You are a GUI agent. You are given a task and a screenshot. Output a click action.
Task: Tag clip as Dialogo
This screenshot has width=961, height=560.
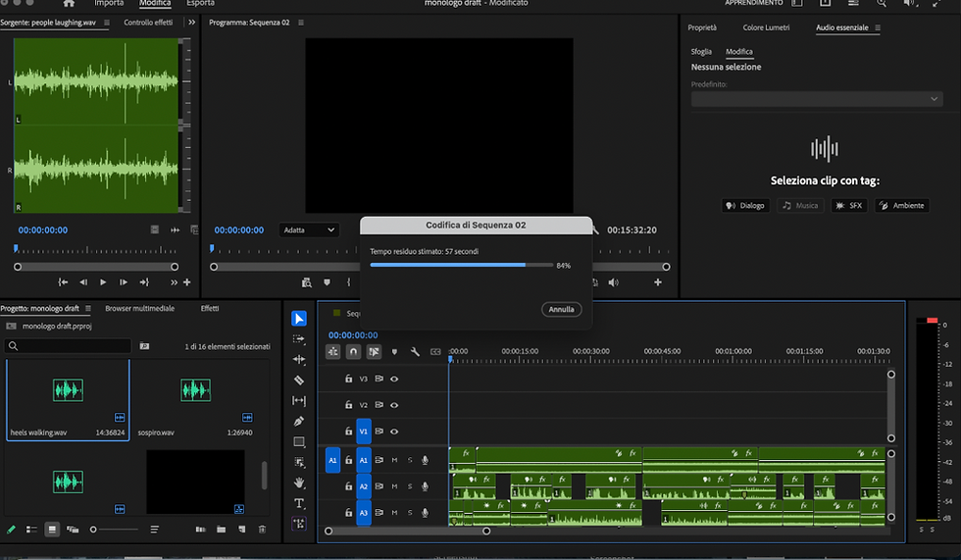coord(745,205)
